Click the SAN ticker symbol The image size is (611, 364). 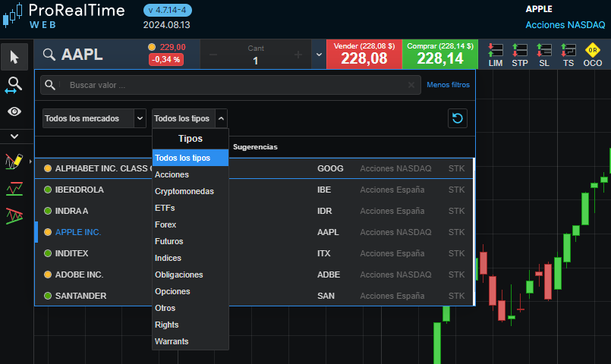coord(326,296)
